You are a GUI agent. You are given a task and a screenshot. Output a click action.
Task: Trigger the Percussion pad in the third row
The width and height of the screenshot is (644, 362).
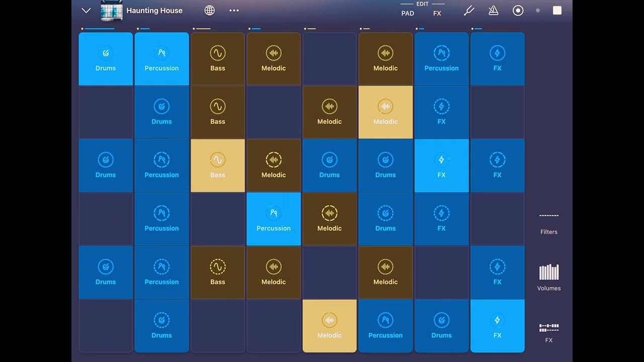click(x=162, y=166)
